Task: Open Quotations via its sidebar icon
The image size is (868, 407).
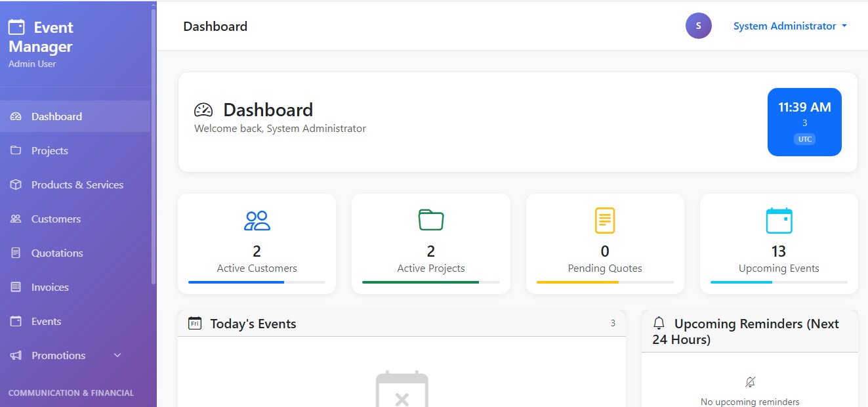Action: [x=16, y=253]
